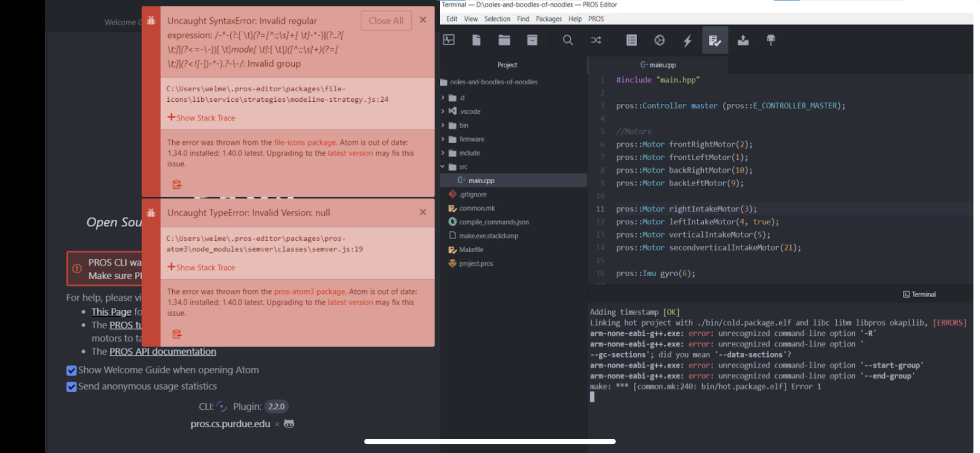
Task: Open the Help menu
Action: coord(575,19)
